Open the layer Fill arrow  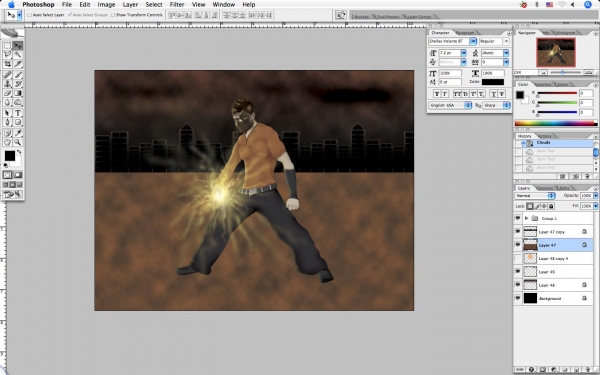595,206
